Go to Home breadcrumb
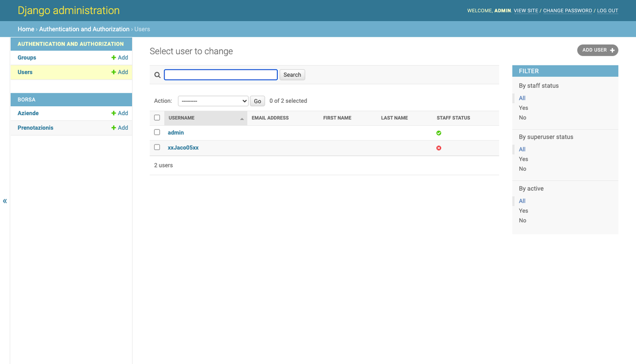636x364 pixels. pyautogui.click(x=26, y=29)
